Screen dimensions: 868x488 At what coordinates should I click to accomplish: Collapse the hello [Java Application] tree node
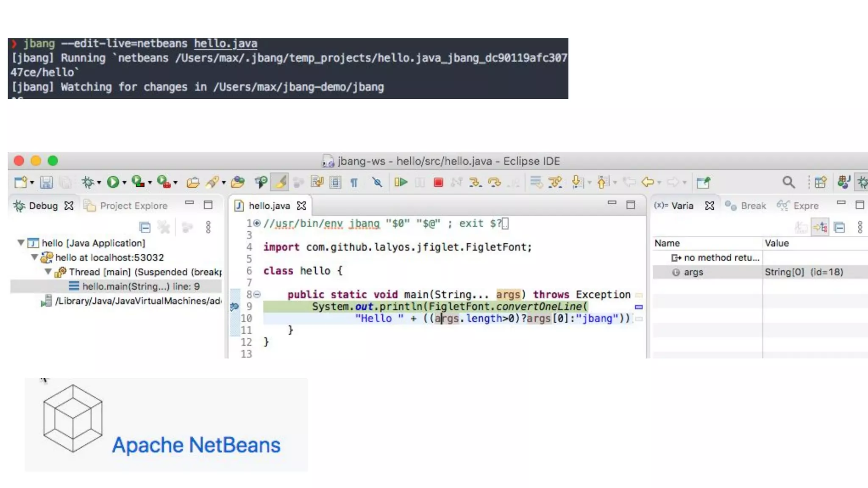coord(20,243)
